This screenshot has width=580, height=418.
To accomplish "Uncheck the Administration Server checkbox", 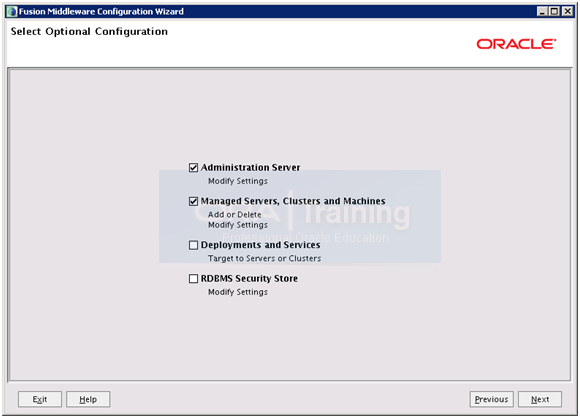I will [193, 168].
